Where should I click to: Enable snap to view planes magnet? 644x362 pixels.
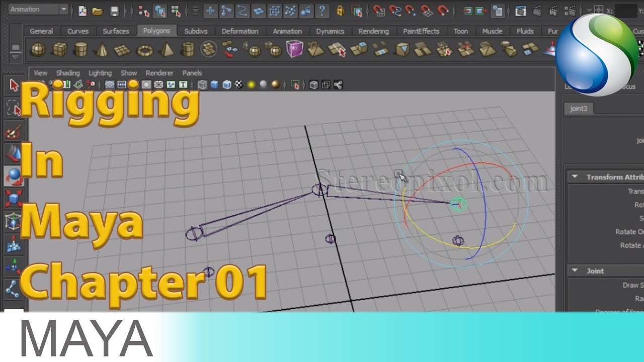point(427,11)
